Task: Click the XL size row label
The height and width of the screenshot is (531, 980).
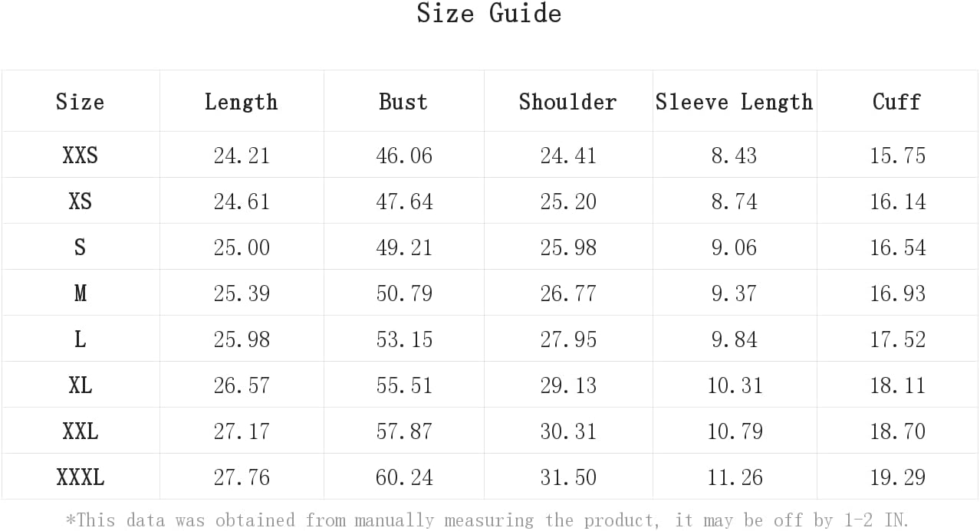Action: pyautogui.click(x=80, y=385)
